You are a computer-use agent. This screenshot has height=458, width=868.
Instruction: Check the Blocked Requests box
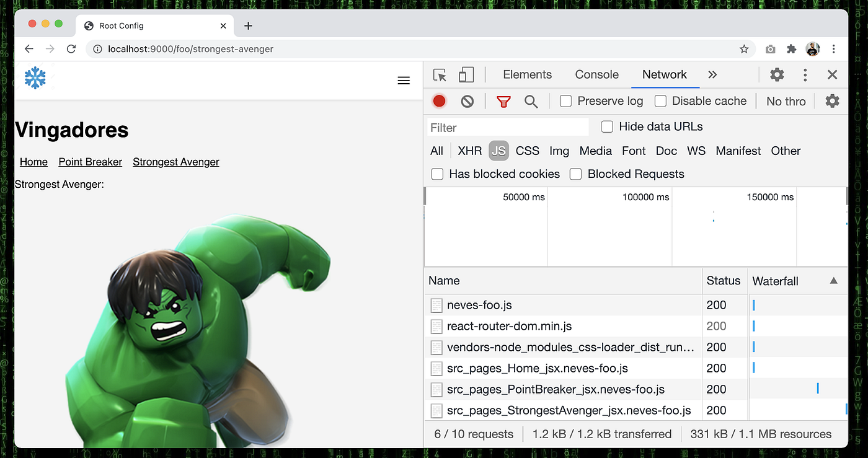[575, 174]
